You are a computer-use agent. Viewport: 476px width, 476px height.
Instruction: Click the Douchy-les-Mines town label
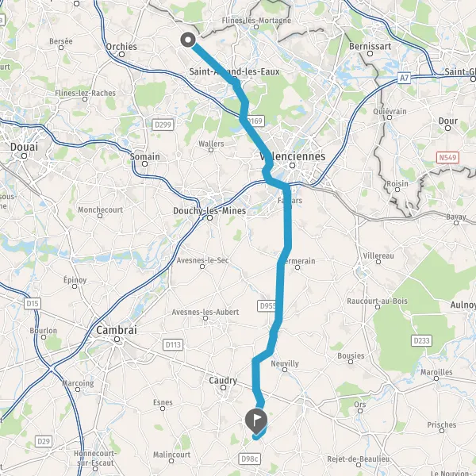(x=209, y=211)
